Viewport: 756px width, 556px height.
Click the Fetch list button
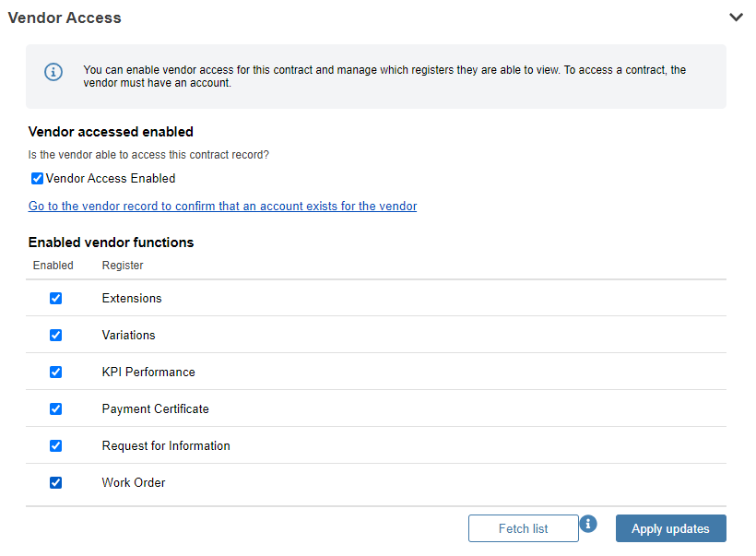click(523, 528)
